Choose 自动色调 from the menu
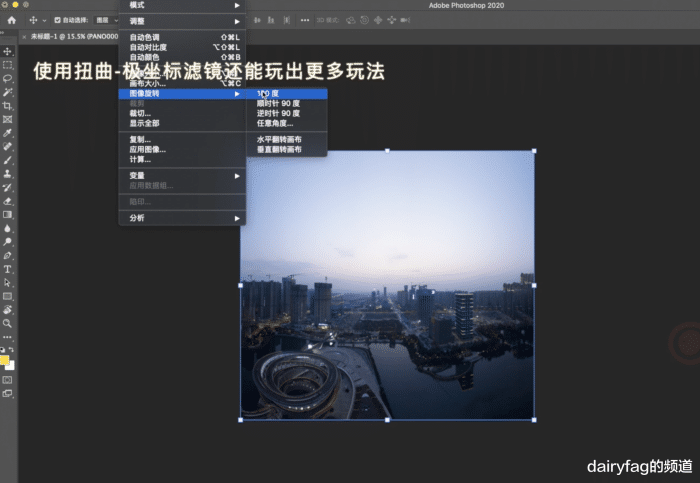 (182, 37)
